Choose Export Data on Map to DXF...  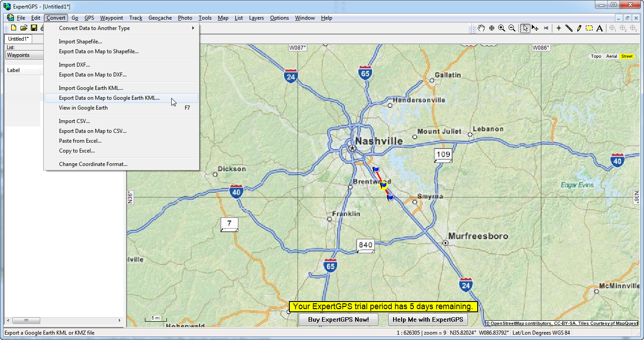(x=121, y=75)
